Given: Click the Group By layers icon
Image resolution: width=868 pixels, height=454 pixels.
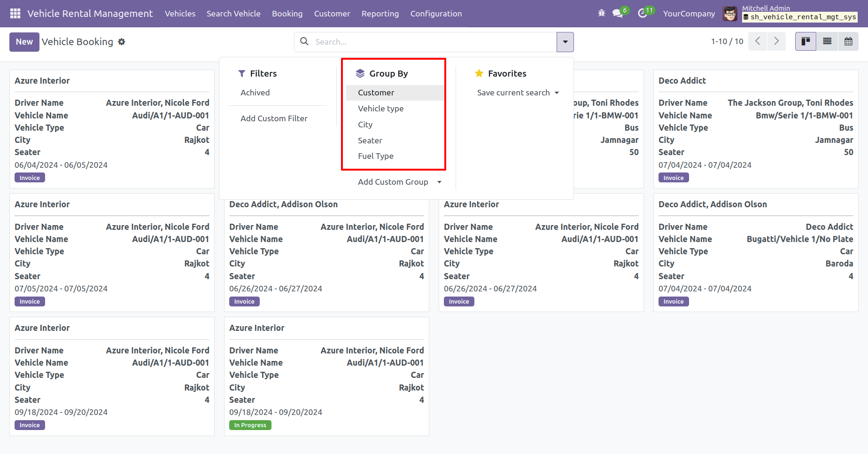Looking at the screenshot, I should [360, 73].
